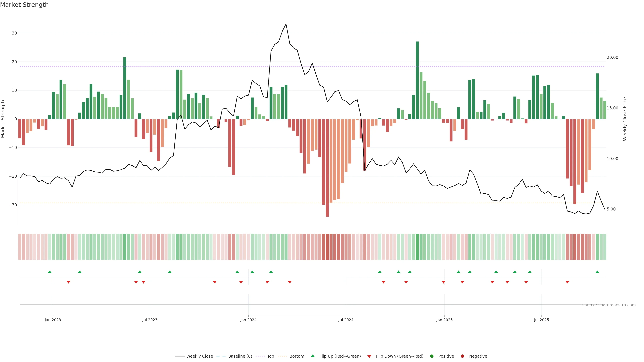
Task: Click the weekly close price peak
Action: pos(286,24)
